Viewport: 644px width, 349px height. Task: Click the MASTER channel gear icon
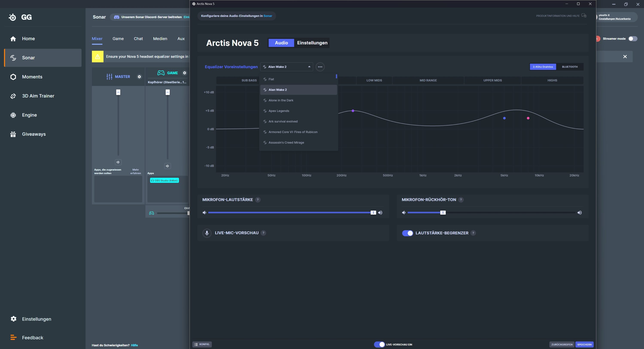139,77
